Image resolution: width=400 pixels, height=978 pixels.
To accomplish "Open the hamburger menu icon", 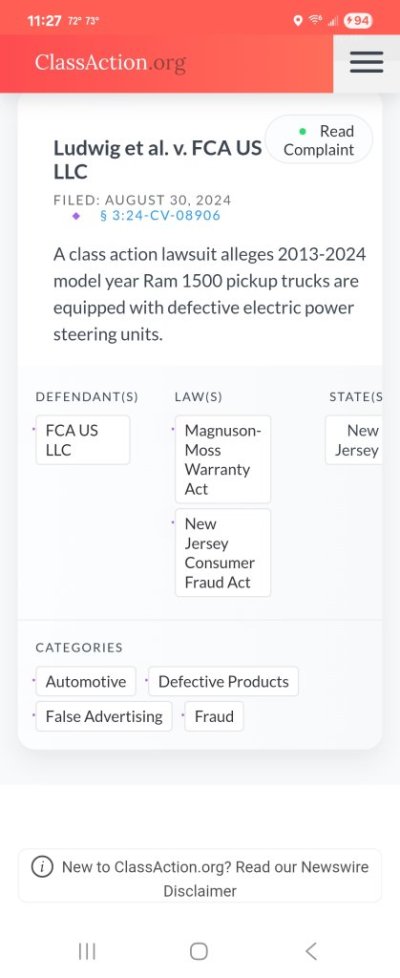I will 366,62.
